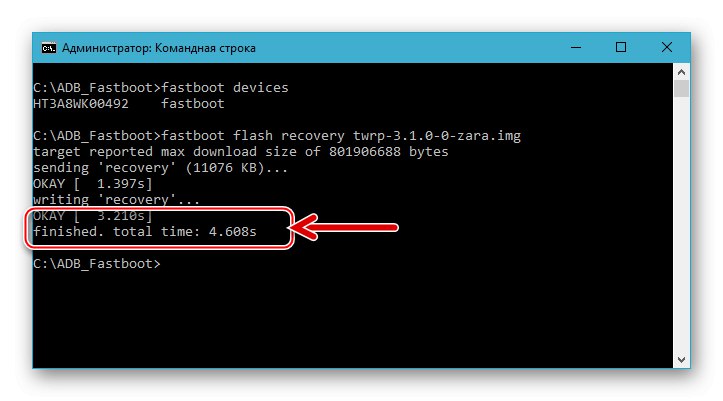The image size is (723, 401).
Task: Open the Command Prompt system menu icon
Action: point(46,47)
